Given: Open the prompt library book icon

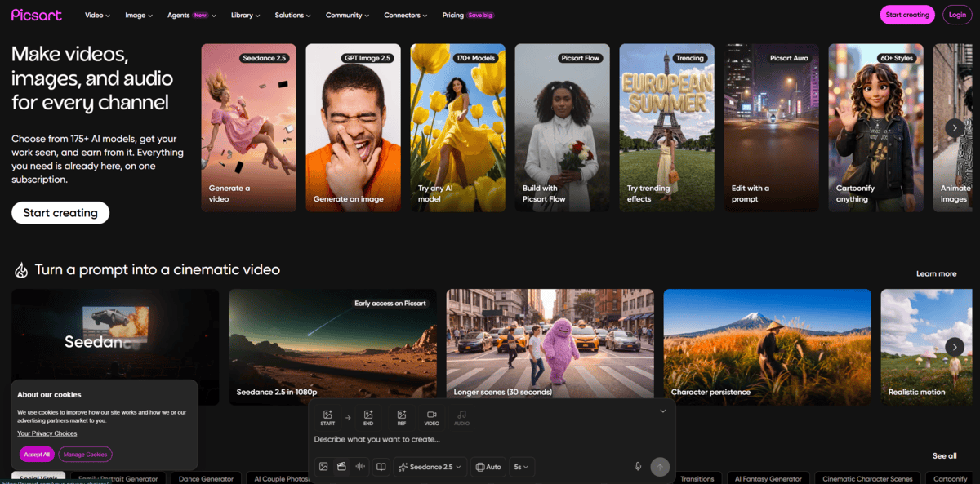Looking at the screenshot, I should coord(381,467).
